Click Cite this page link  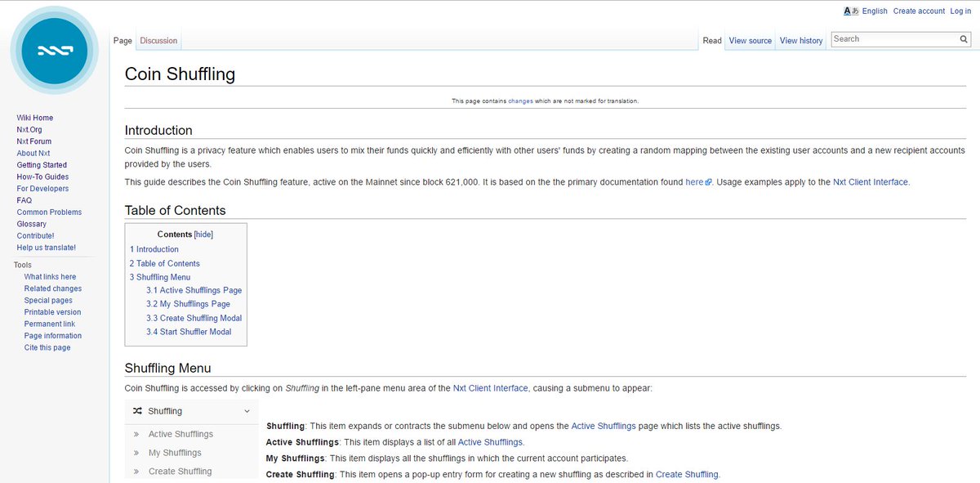(x=47, y=347)
